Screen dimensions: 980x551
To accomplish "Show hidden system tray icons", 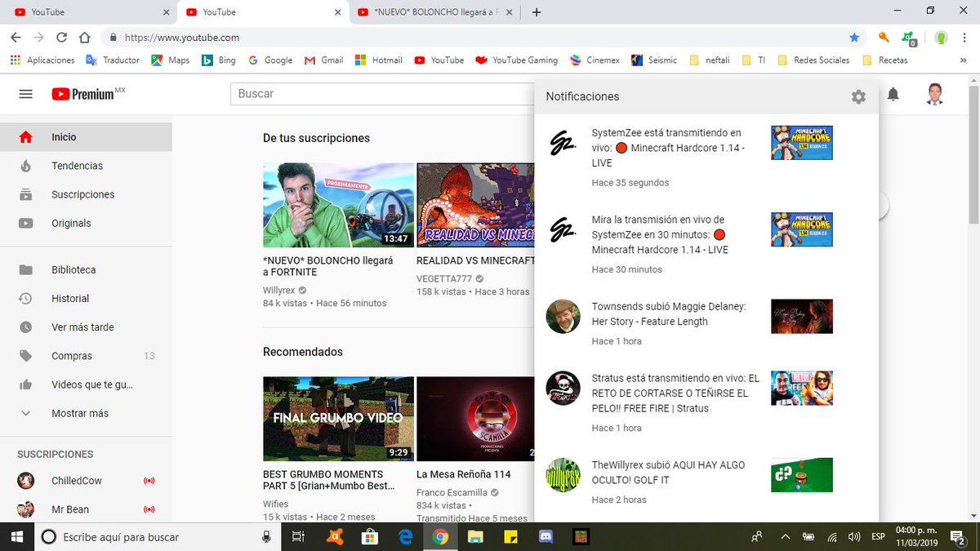I will 785,536.
